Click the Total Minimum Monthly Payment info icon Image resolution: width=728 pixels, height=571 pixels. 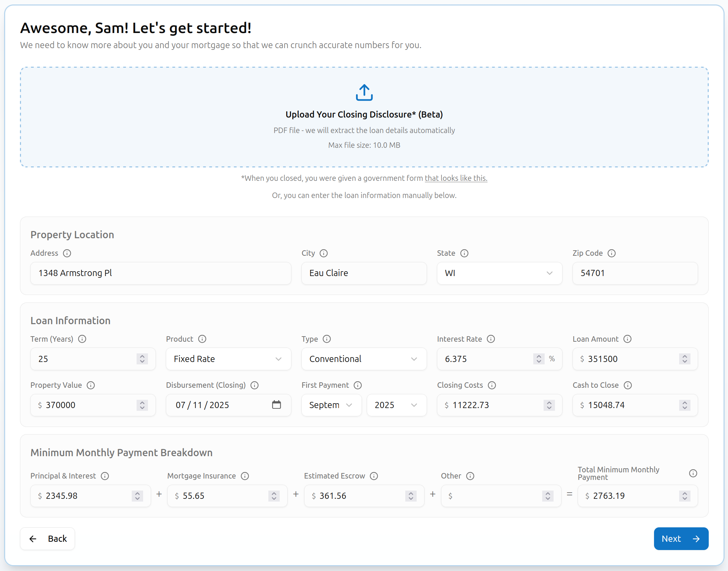693,473
